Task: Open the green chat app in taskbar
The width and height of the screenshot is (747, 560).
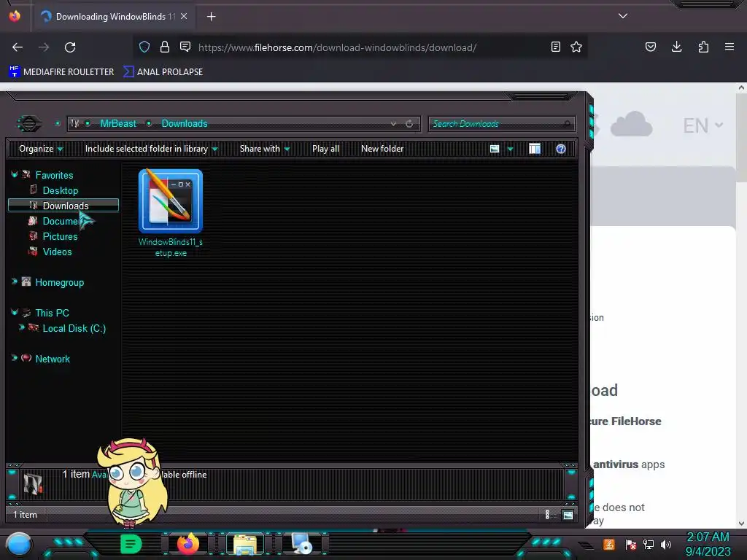Action: coord(131,544)
